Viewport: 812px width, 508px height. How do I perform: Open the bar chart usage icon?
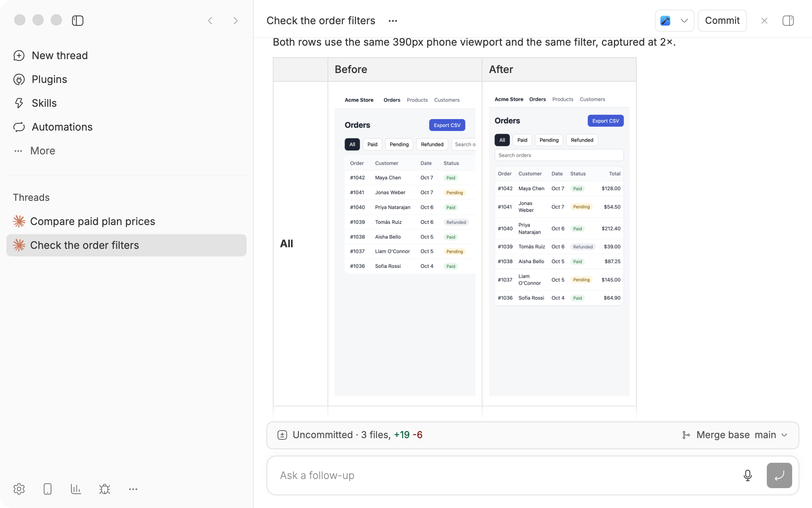pos(76,489)
